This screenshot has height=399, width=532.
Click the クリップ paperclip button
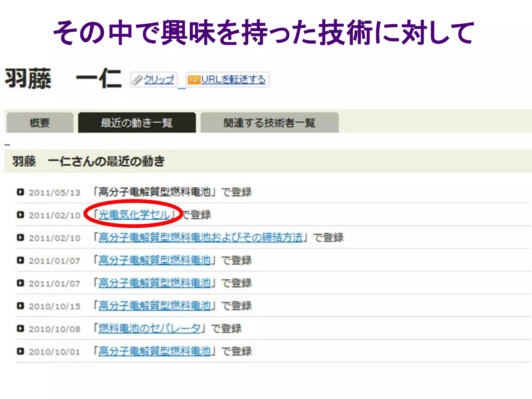click(154, 79)
